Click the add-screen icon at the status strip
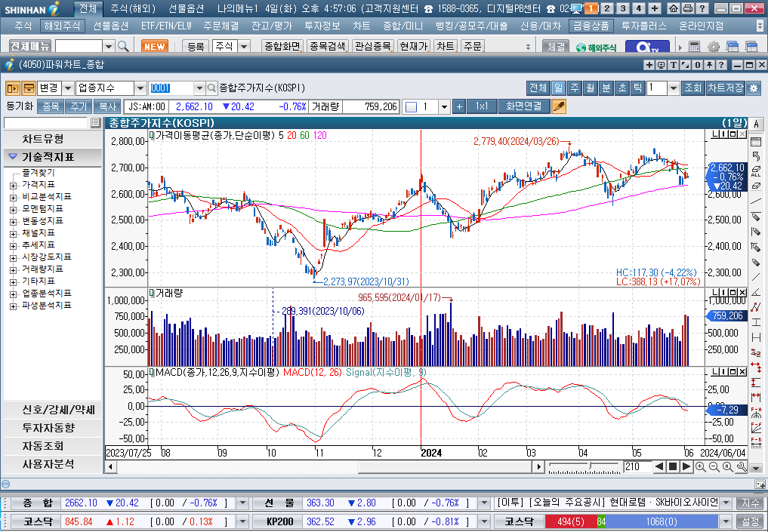768x532 pixels. click(x=760, y=484)
